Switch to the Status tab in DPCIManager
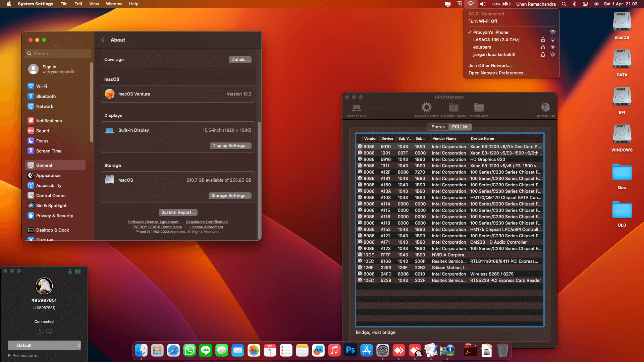The height and width of the screenshot is (362, 644). [438, 127]
